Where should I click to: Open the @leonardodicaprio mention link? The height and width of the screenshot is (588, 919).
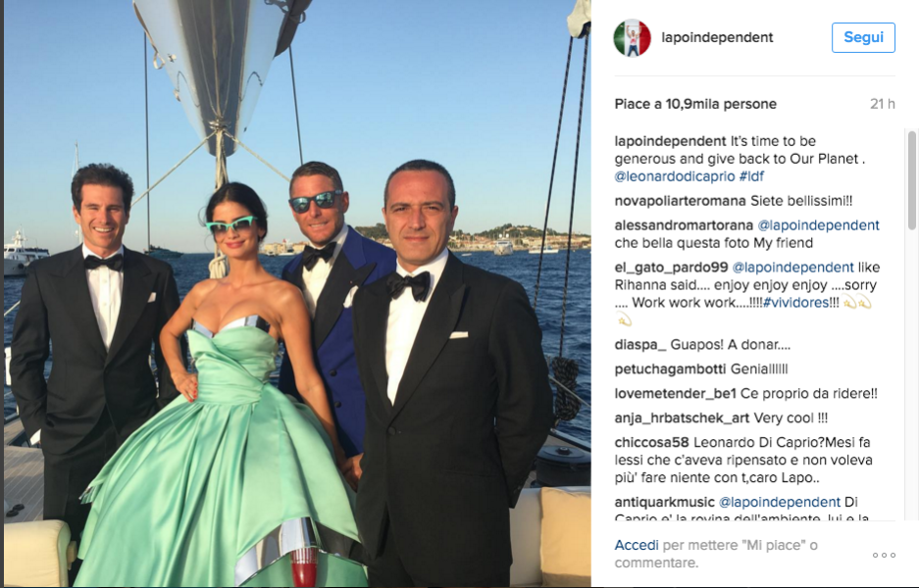[x=675, y=176]
